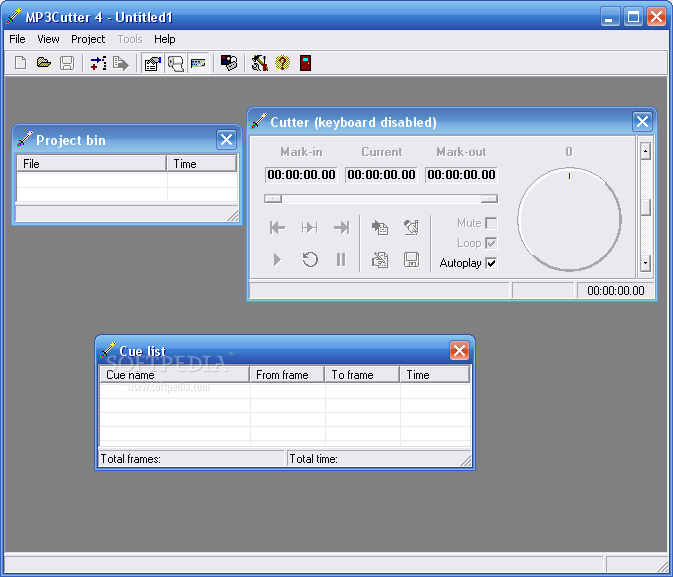
Task: Click the Cutter vertical scrollbar up arrow
Action: 645,151
